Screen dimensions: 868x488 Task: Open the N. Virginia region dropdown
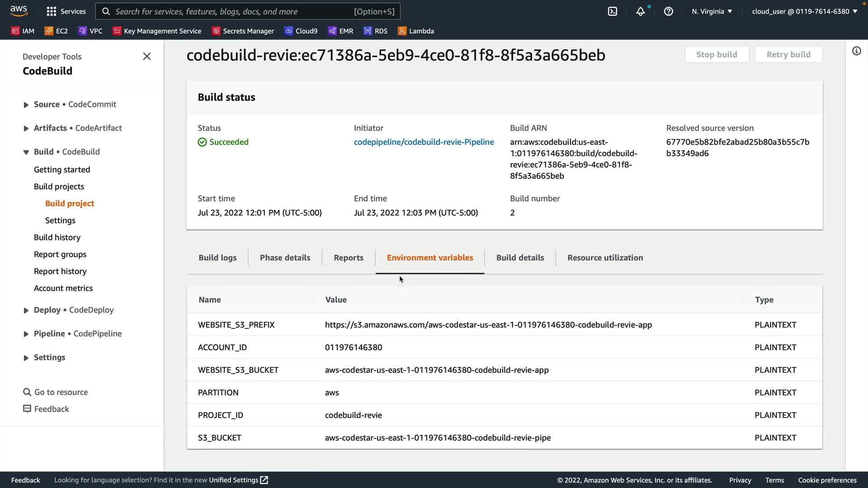tap(712, 11)
